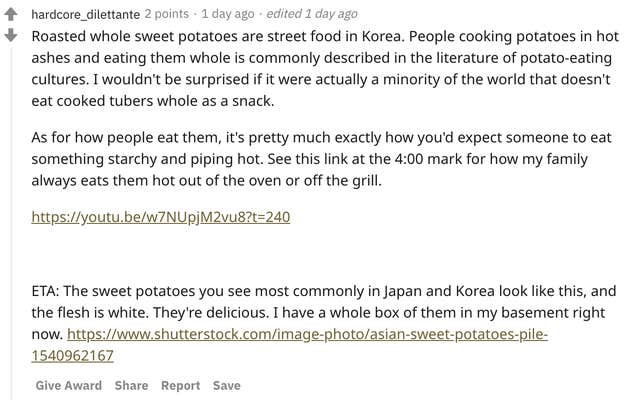Open the youtu.be video link

(x=161, y=217)
